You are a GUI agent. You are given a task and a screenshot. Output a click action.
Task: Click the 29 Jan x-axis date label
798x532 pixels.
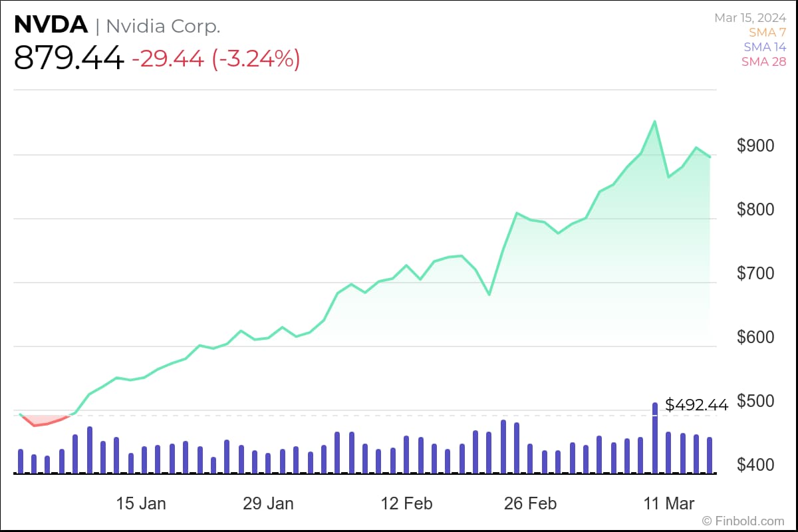click(268, 503)
